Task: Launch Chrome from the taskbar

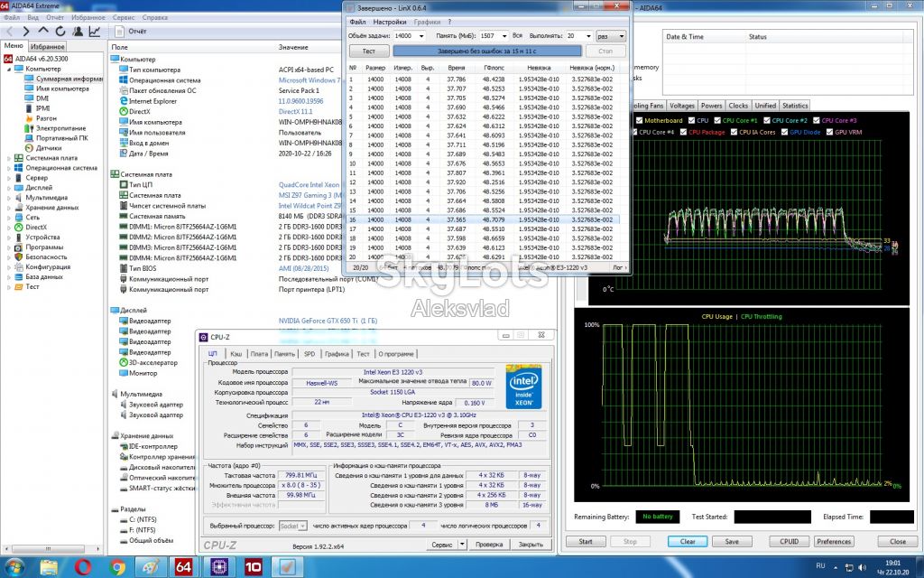Action: click(x=117, y=567)
